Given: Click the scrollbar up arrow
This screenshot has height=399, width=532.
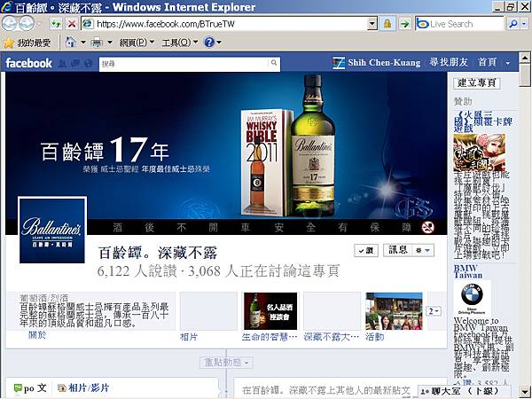Looking at the screenshot, I should pos(525,58).
